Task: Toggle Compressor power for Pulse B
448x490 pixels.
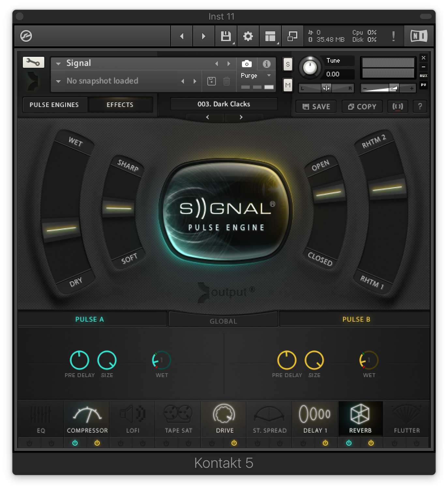Action: 97,443
